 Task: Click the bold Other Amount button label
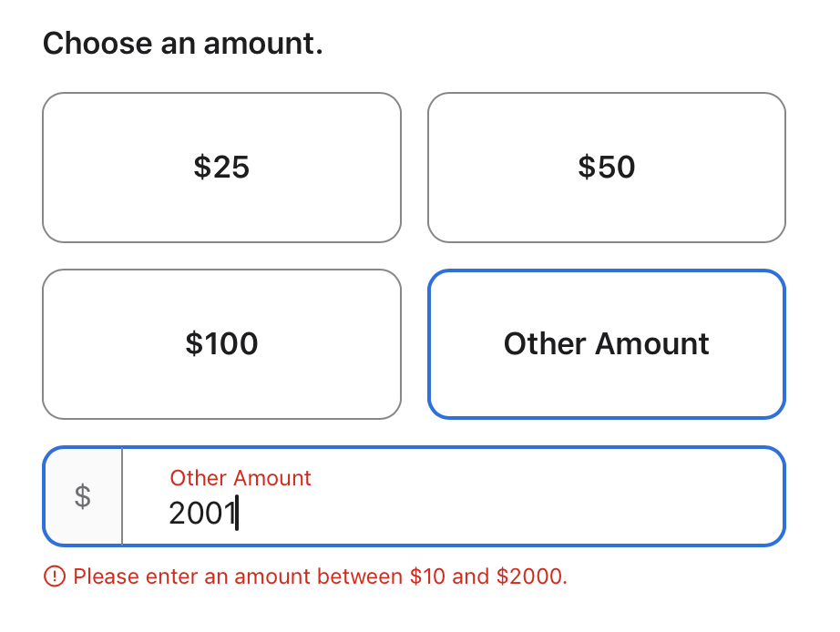[606, 344]
